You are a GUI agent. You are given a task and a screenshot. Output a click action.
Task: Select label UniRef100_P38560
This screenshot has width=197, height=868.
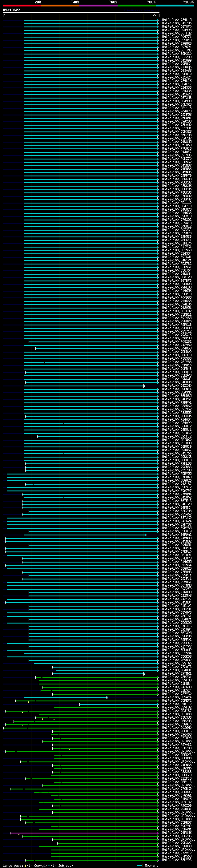tap(177, 406)
